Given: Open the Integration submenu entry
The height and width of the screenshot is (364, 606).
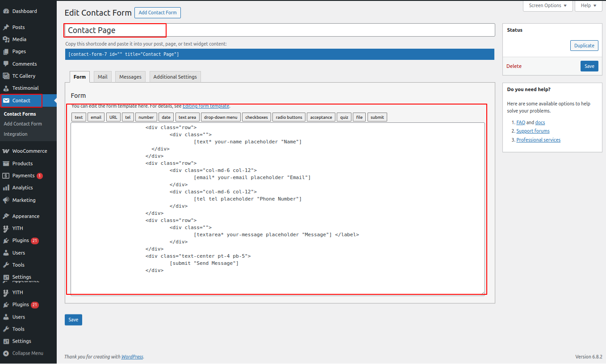Looking at the screenshot, I should coord(16,134).
